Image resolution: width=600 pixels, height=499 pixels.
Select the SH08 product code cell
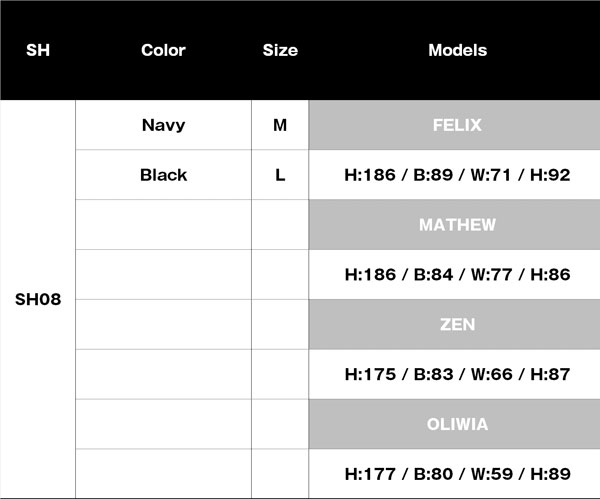coord(38,299)
